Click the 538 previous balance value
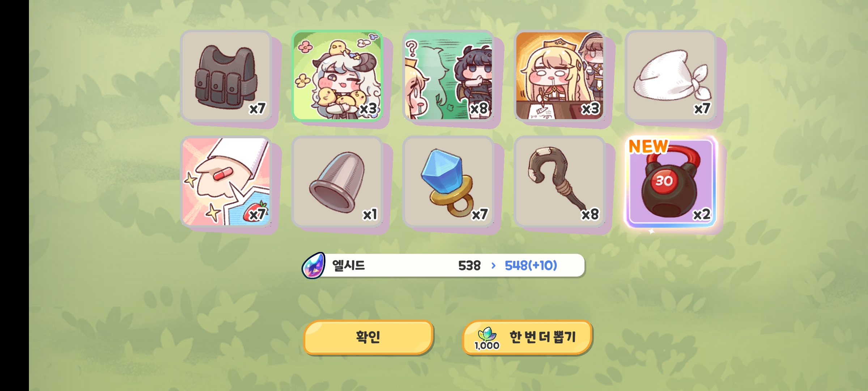Image resolution: width=868 pixels, height=391 pixels. click(x=469, y=266)
